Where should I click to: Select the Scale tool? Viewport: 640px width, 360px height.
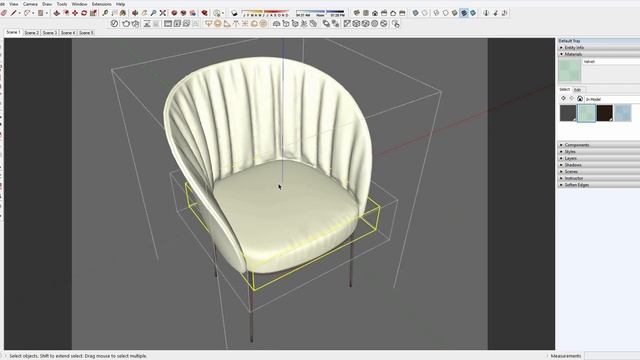[x=93, y=13]
